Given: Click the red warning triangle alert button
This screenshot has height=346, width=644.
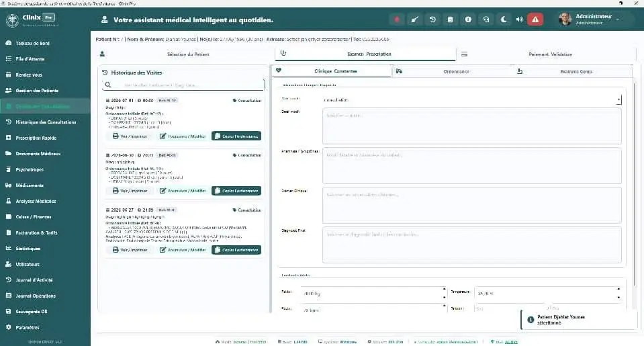Looking at the screenshot, I should click(x=535, y=19).
